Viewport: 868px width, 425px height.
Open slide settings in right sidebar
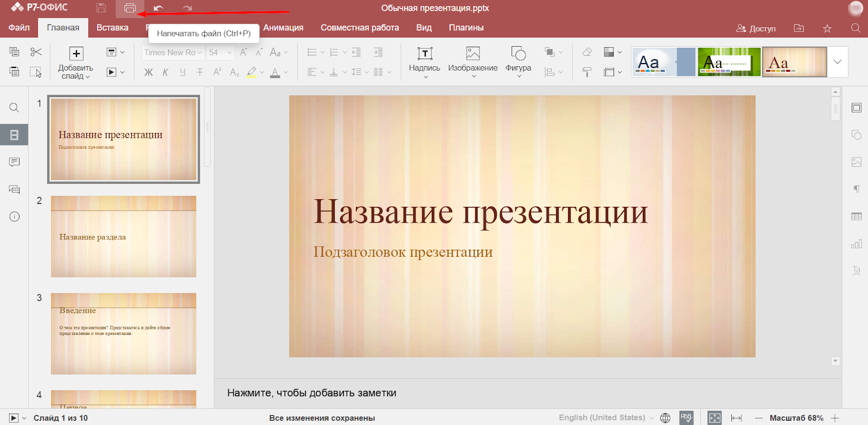click(x=856, y=107)
